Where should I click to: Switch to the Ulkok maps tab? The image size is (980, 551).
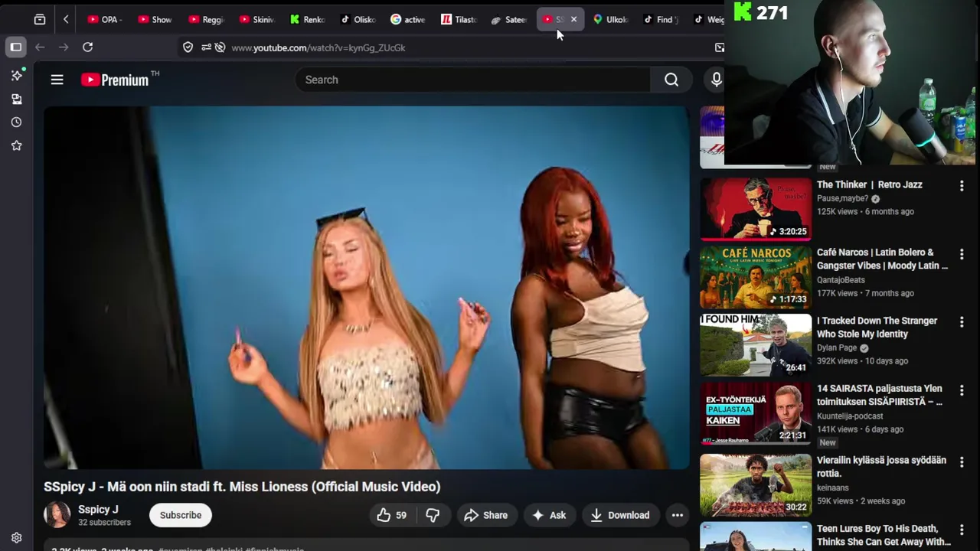pos(612,19)
